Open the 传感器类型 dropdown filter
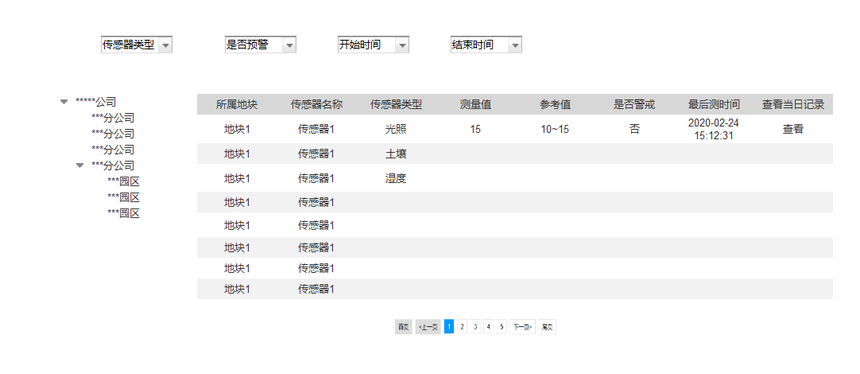The image size is (860, 374). click(x=137, y=45)
